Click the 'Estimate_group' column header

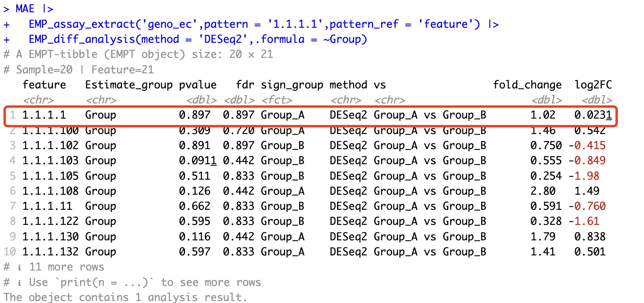[x=129, y=85]
